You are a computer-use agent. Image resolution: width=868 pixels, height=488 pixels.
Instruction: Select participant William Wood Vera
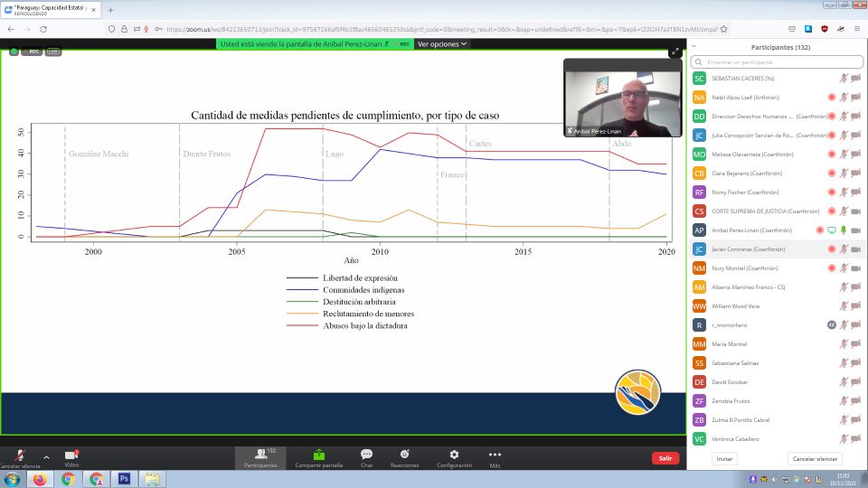tap(778, 306)
